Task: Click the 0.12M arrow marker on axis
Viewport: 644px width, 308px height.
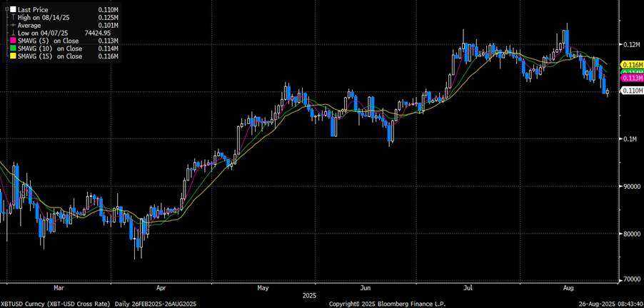Action: point(620,44)
